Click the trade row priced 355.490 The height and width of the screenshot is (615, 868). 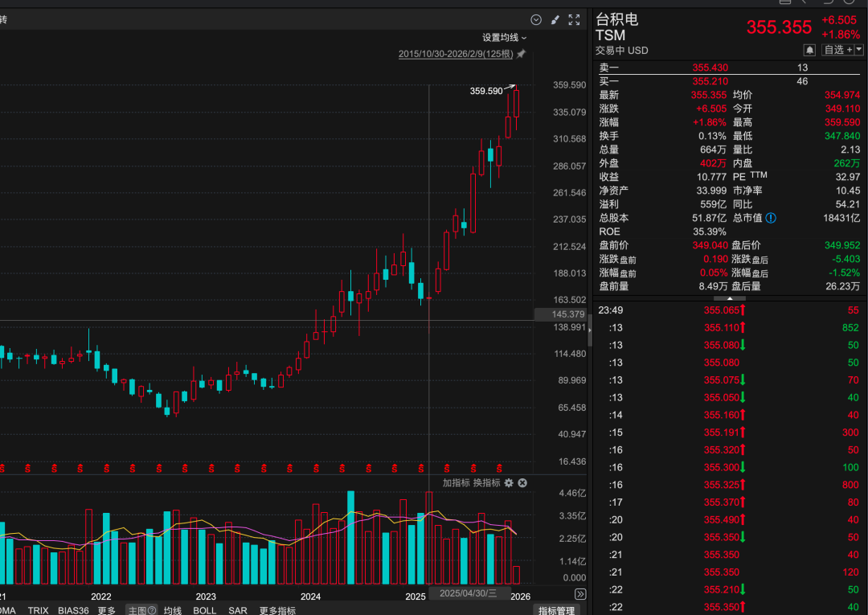pyautogui.click(x=728, y=520)
